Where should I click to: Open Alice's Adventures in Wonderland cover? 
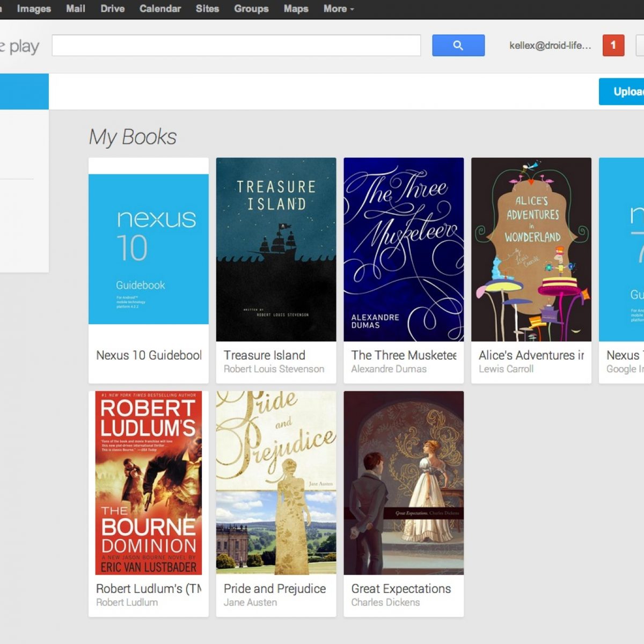pyautogui.click(x=531, y=249)
